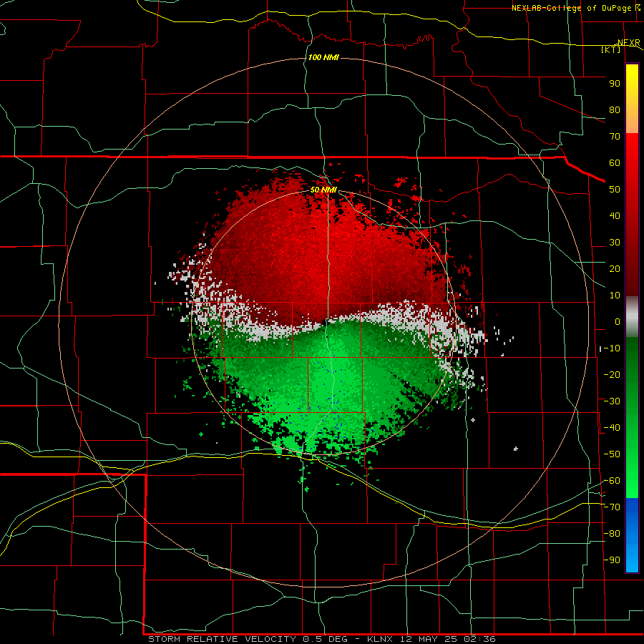Image resolution: width=644 pixels, height=644 pixels.
Task: Select the -90 knot scale label
Action: (612, 560)
